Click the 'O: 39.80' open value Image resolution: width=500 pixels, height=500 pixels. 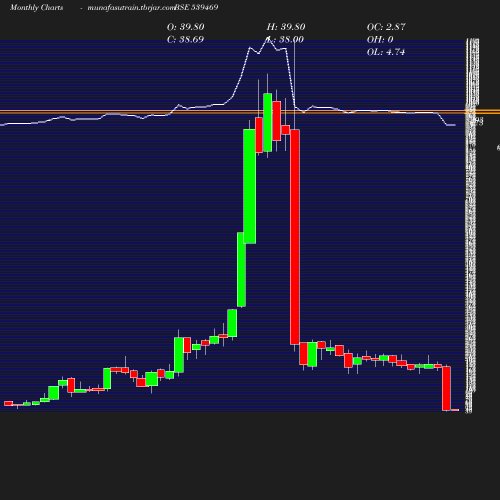click(186, 27)
